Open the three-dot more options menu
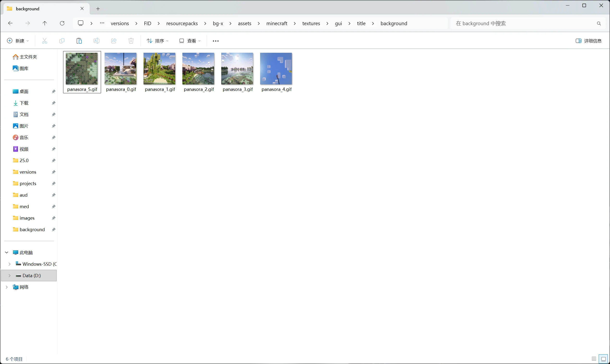610x364 pixels. click(x=215, y=41)
